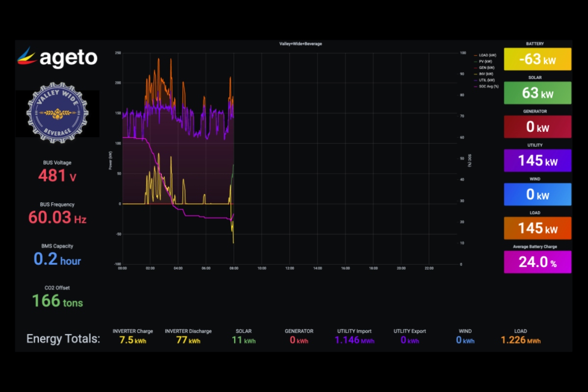Image resolution: width=588 pixels, height=392 pixels.
Task: Click the 24.0 % battery charge tile
Action: (x=537, y=262)
